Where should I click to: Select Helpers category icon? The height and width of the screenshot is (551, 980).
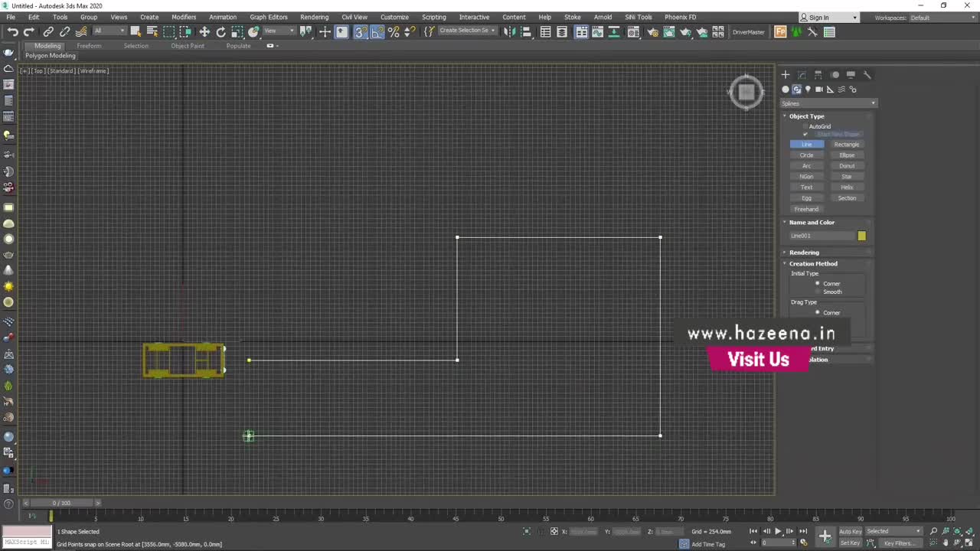click(x=830, y=90)
